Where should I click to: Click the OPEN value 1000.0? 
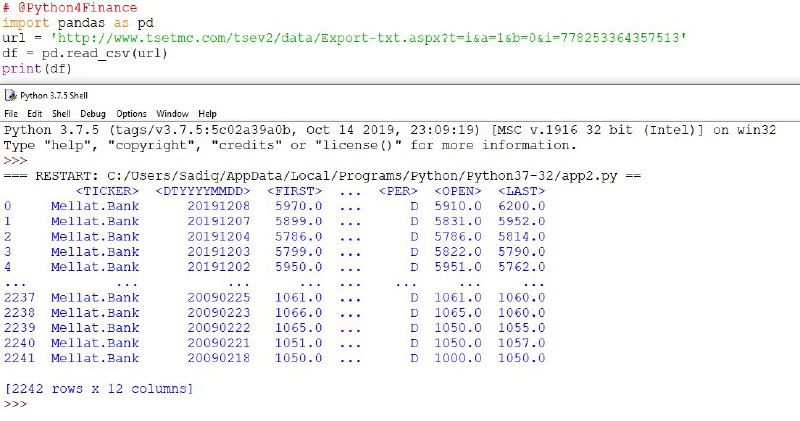[x=458, y=358]
